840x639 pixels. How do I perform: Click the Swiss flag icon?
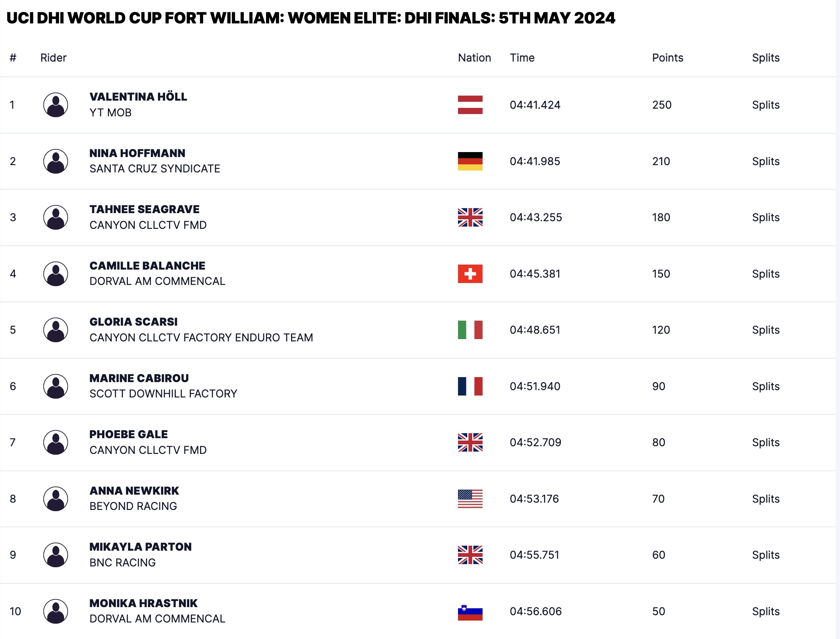click(x=470, y=274)
